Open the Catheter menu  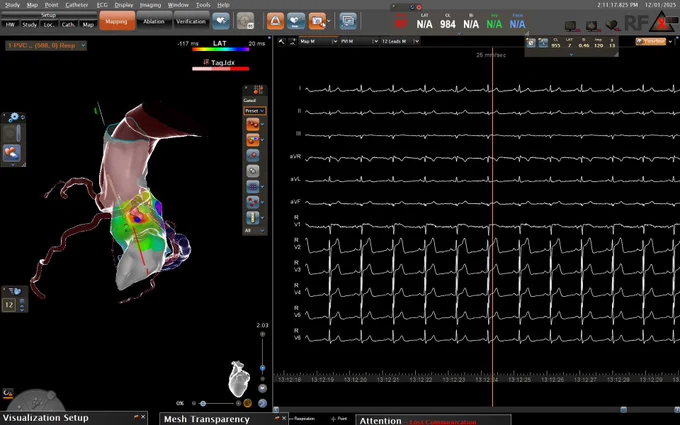[77, 5]
